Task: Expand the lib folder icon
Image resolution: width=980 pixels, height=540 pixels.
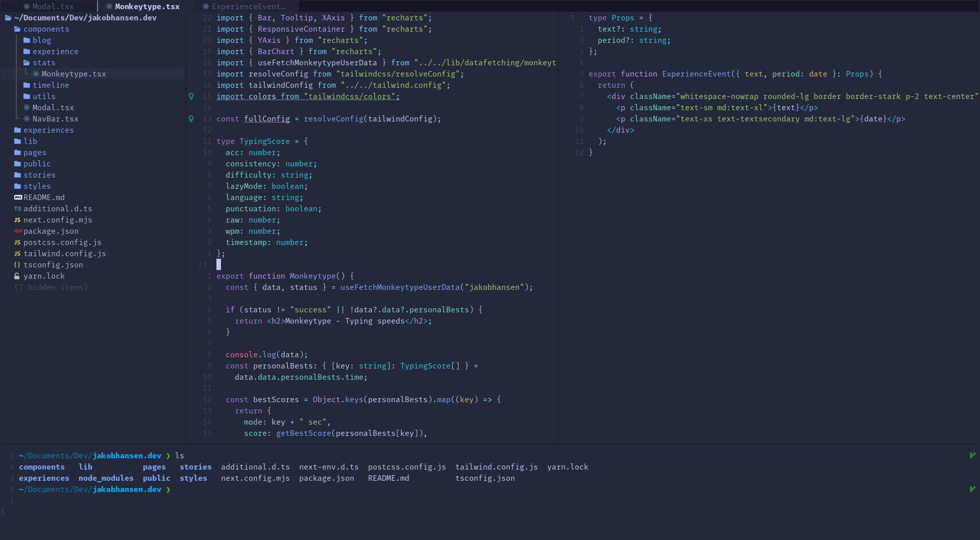Action: coord(17,141)
